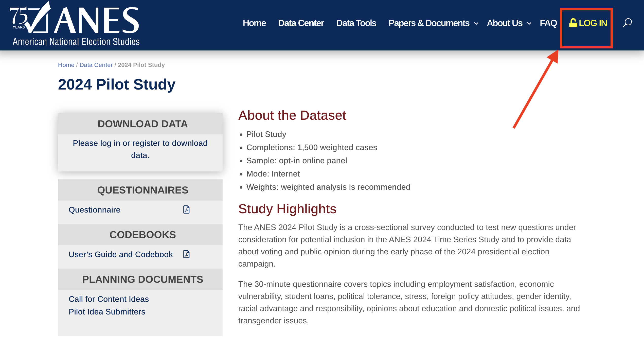Open Pilot Idea Submitters link
Image resolution: width=644 pixels, height=351 pixels.
[x=107, y=312]
